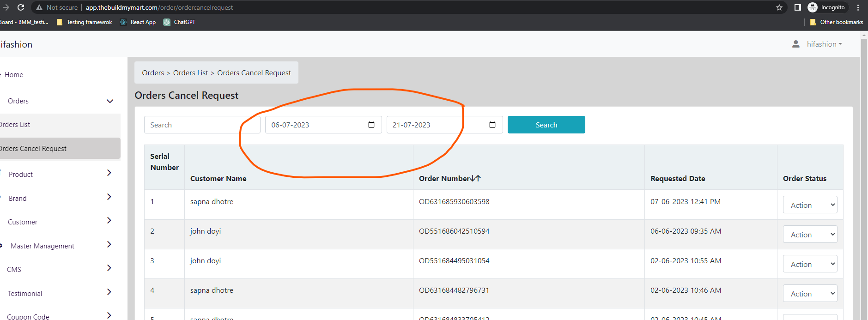The height and width of the screenshot is (320, 868).
Task: Expand the Master Management sidebar menu
Action: tap(109, 244)
